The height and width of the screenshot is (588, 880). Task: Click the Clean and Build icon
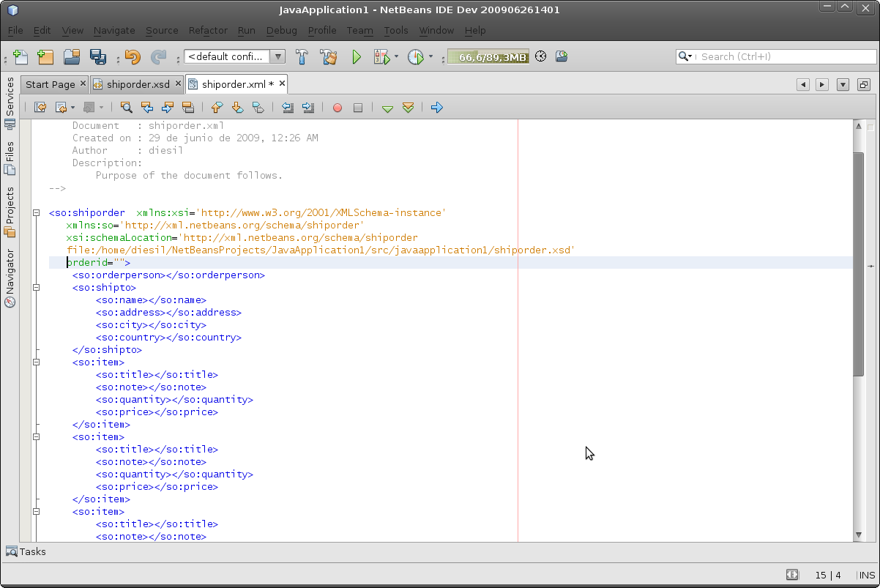click(329, 56)
